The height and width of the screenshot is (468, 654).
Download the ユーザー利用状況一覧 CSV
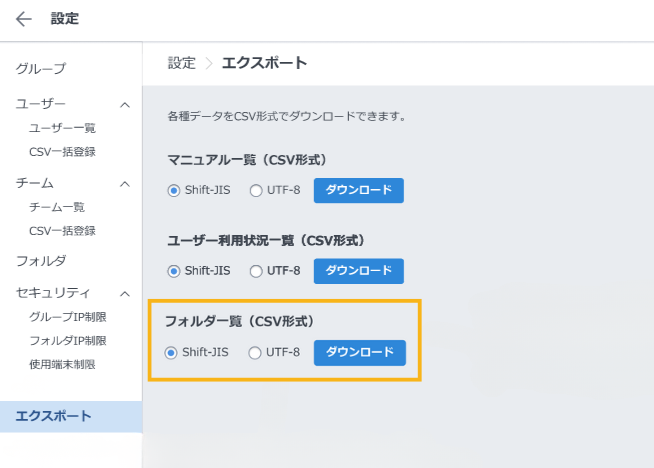(358, 271)
